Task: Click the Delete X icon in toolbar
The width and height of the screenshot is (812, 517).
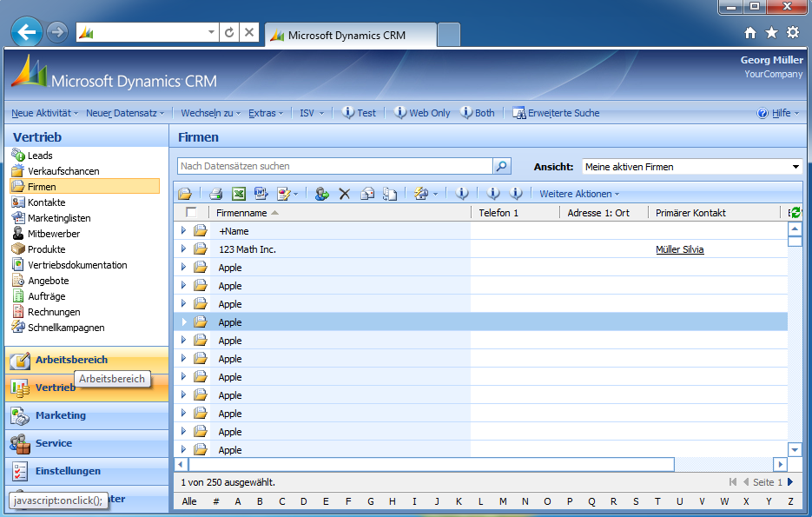Action: [345, 194]
